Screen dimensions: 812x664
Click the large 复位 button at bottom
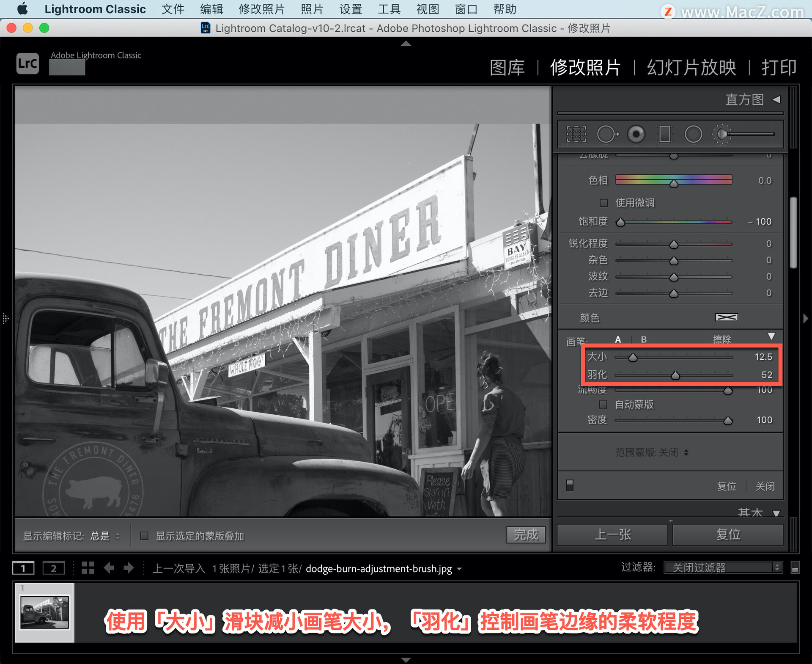click(x=728, y=535)
